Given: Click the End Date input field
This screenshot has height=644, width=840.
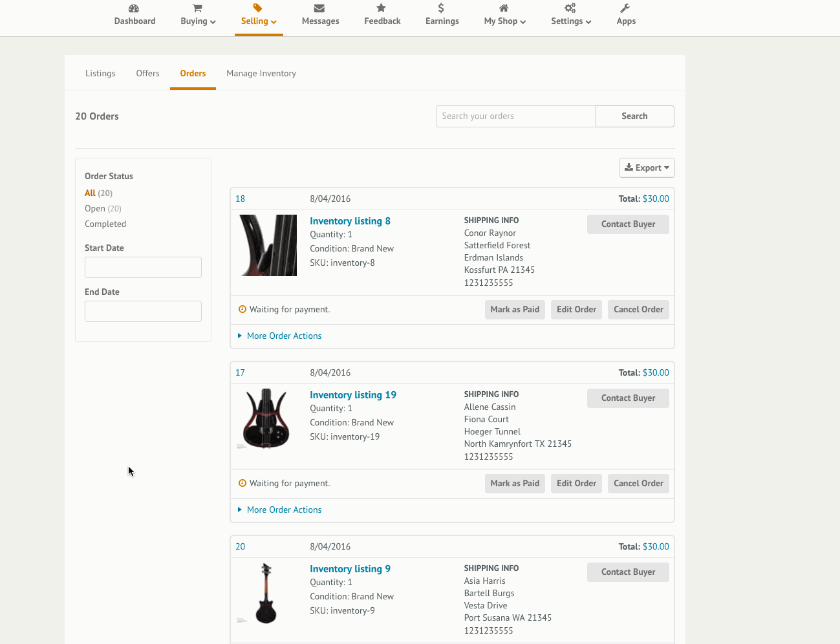Looking at the screenshot, I should pyautogui.click(x=143, y=312).
